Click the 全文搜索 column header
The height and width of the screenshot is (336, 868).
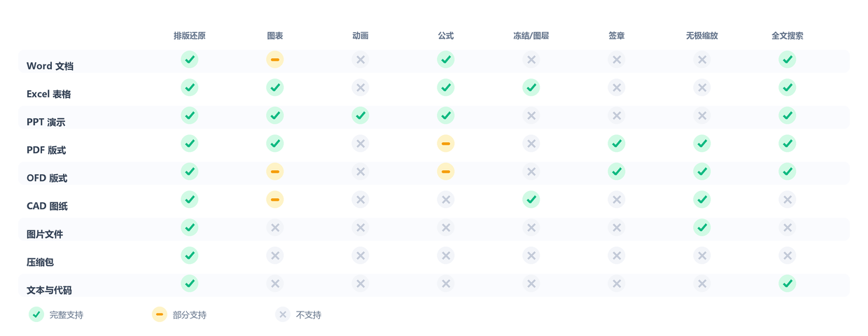(x=787, y=36)
